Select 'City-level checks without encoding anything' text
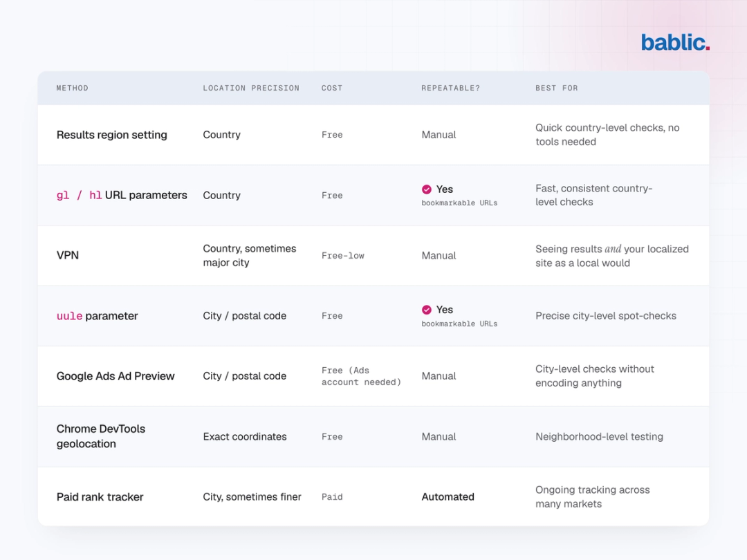The image size is (747, 560). point(595,376)
